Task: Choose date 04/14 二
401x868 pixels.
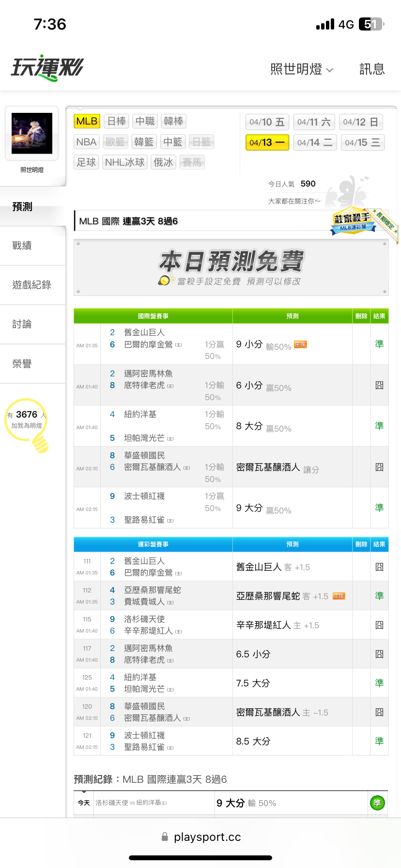Action: (315, 142)
